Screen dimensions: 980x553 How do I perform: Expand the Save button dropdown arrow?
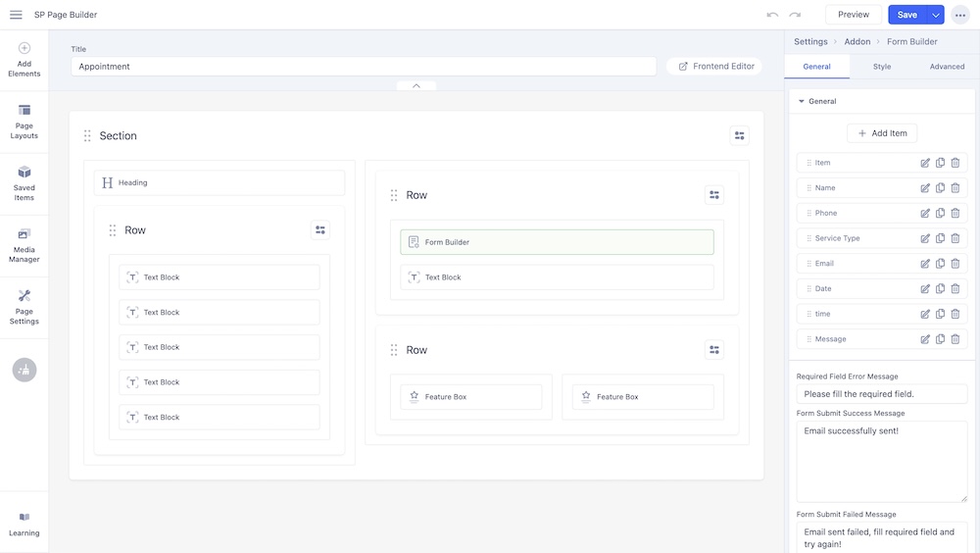[936, 15]
